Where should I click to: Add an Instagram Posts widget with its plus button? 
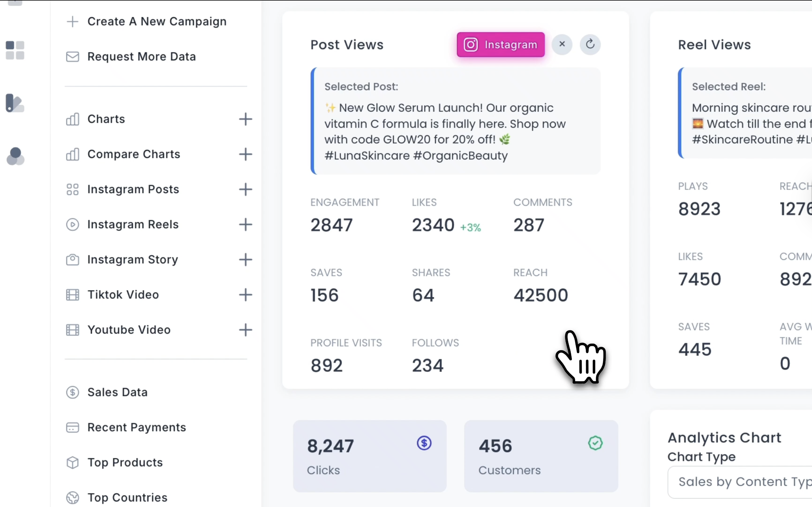click(246, 189)
